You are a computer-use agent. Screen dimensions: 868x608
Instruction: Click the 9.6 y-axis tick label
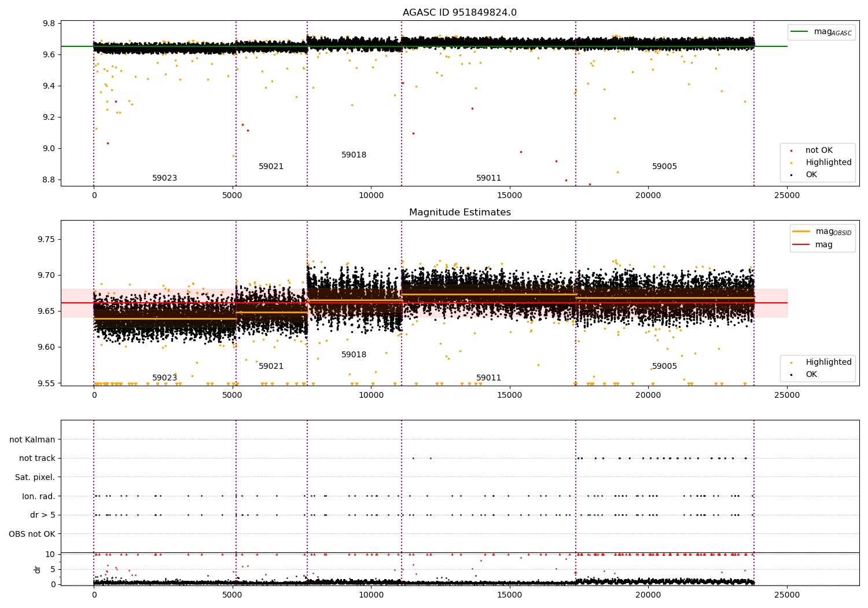coord(49,55)
